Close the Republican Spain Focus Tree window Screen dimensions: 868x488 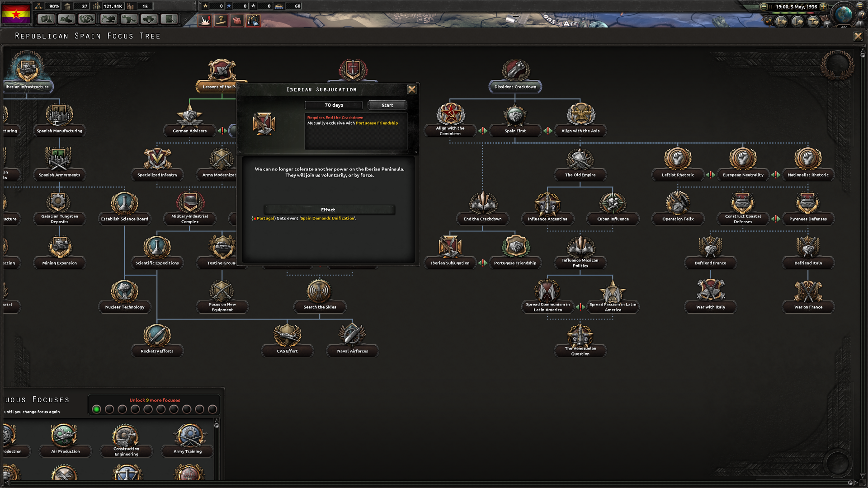(x=858, y=36)
